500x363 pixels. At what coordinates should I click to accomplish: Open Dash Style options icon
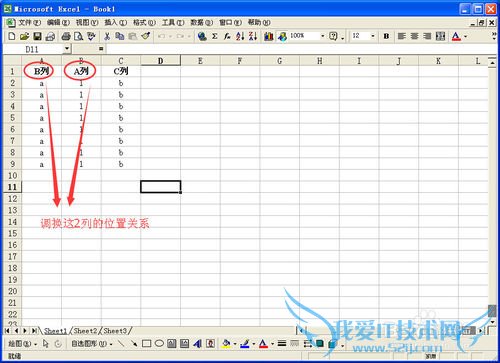click(294, 343)
